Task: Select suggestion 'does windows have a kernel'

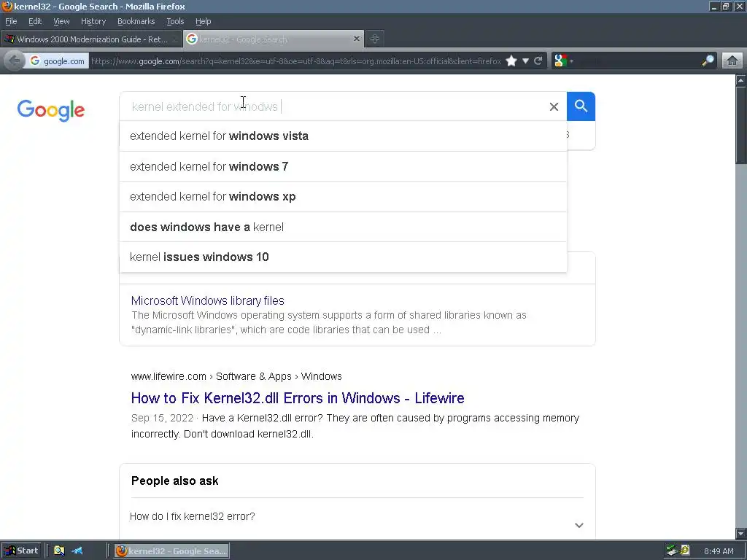Action: [343, 227]
